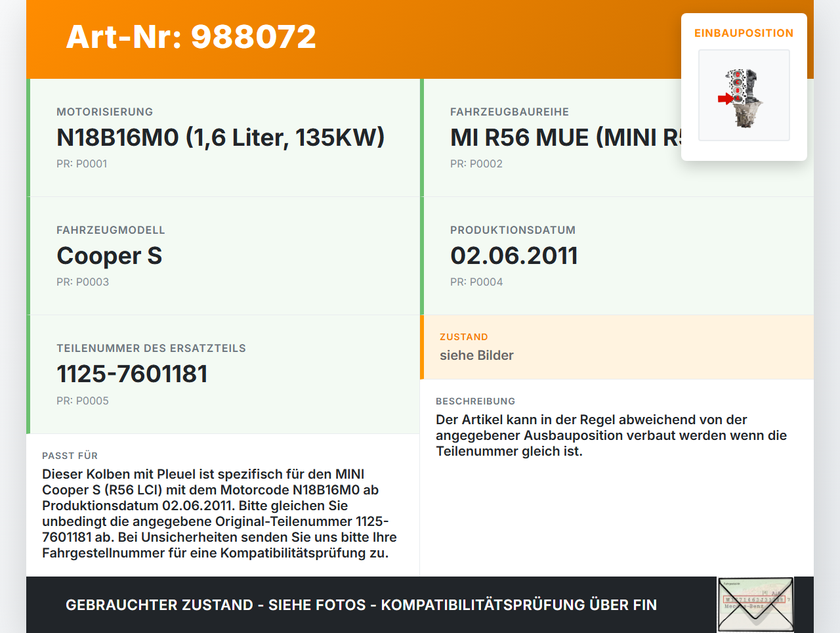
Task: Select PR code P0001 under Motorisierung
Action: pos(82,163)
